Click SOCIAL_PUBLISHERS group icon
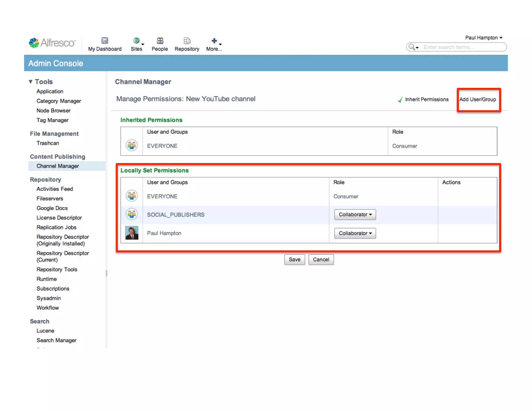 pos(132,214)
